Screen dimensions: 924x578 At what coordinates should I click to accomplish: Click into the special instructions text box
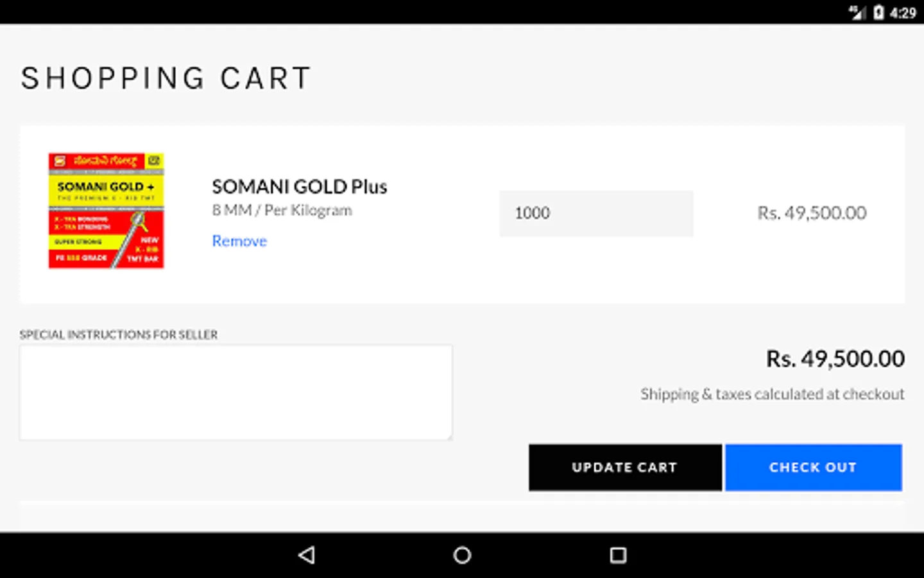(x=235, y=392)
